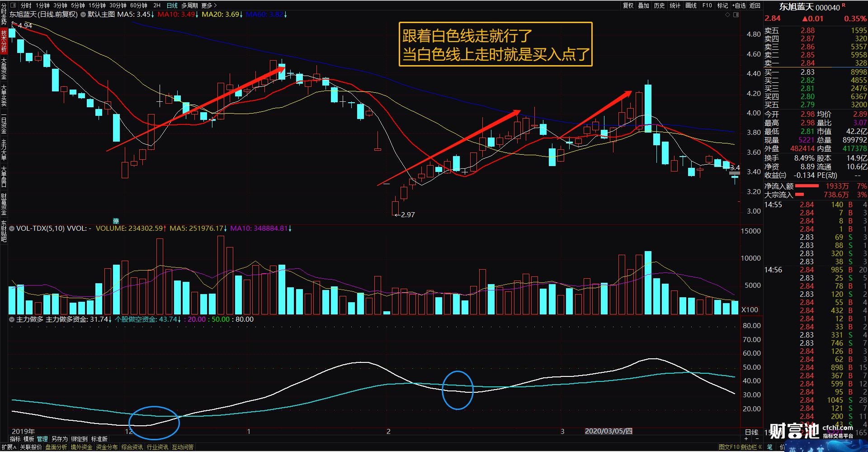Select the 标准版 layout

point(99,439)
